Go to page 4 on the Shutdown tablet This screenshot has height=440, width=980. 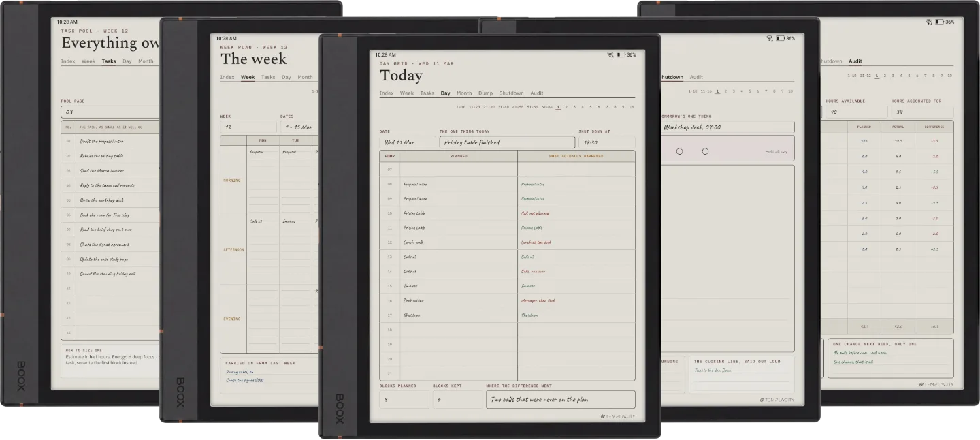(x=742, y=91)
